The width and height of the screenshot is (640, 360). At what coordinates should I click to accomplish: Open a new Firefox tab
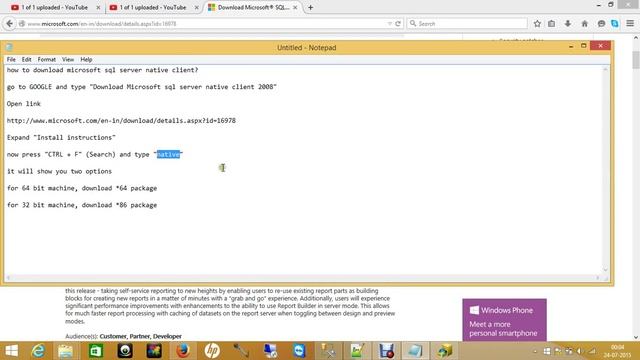pyautogui.click(x=311, y=7)
